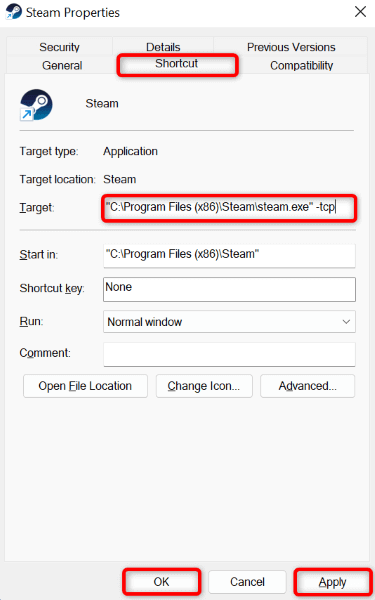375x600 pixels.
Task: Open the Compatibility tab
Action: click(x=302, y=65)
